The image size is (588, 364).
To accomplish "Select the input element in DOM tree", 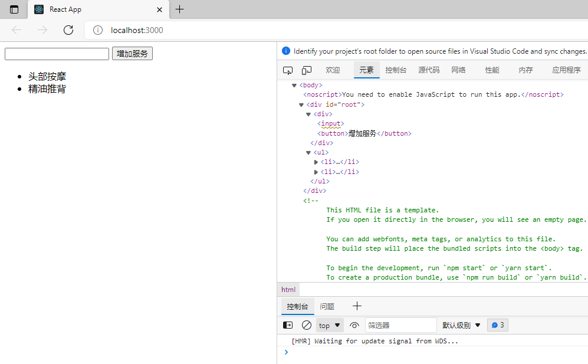I will tap(330, 123).
